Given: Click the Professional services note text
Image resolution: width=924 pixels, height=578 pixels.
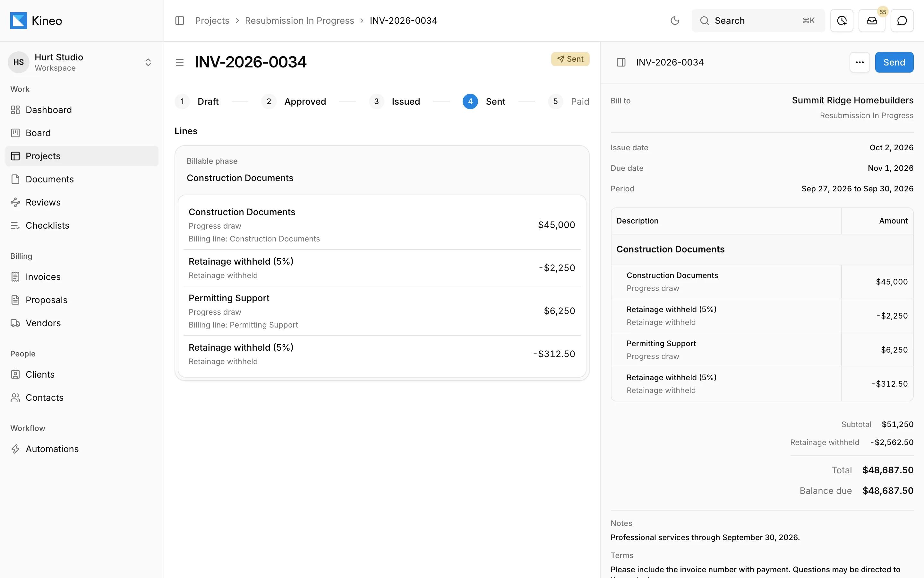Looking at the screenshot, I should 705,538.
